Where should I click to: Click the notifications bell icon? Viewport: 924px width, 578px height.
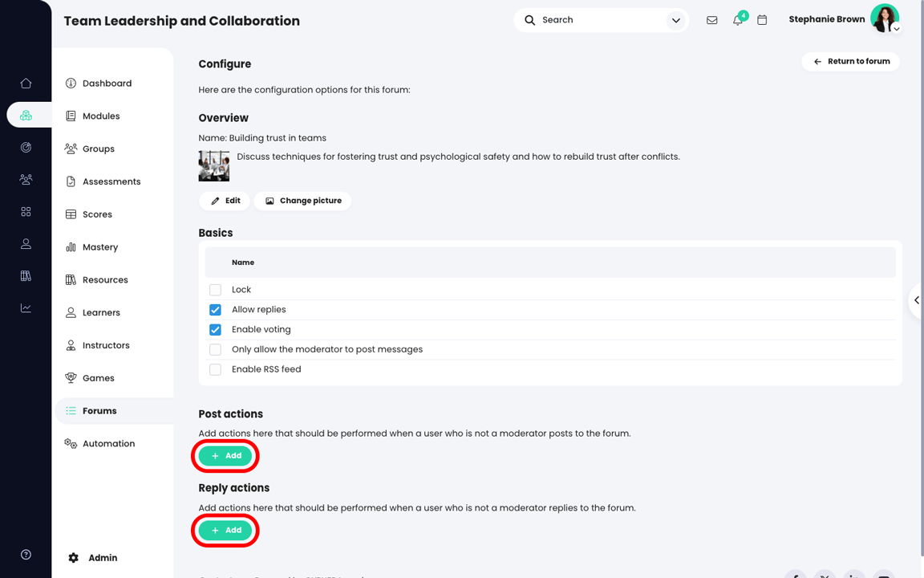737,20
